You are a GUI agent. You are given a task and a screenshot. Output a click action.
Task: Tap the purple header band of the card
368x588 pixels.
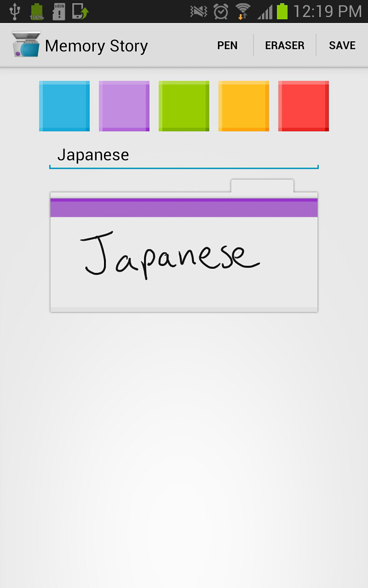184,208
